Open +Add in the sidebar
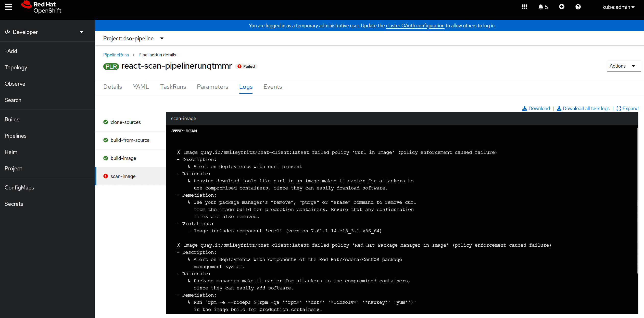Screen dimensions: 644x318 47,51
